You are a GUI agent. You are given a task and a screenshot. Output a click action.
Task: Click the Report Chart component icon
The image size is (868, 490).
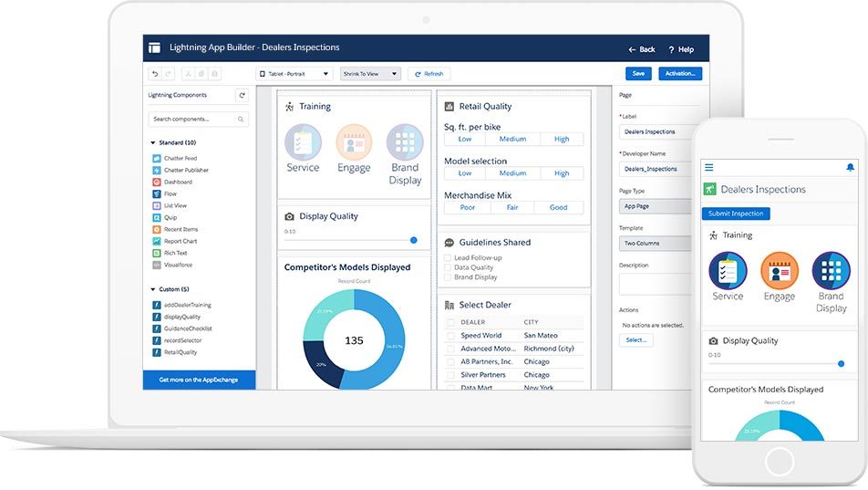point(156,241)
